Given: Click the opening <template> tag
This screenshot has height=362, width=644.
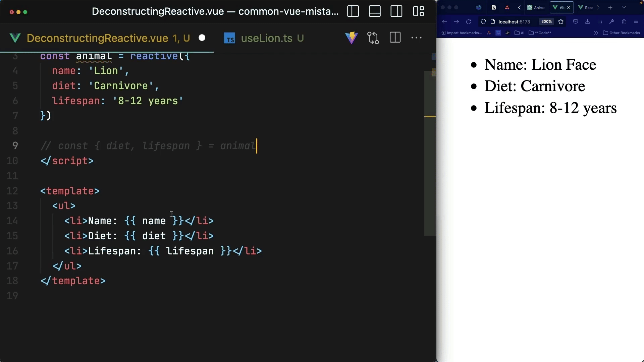Looking at the screenshot, I should 70,191.
